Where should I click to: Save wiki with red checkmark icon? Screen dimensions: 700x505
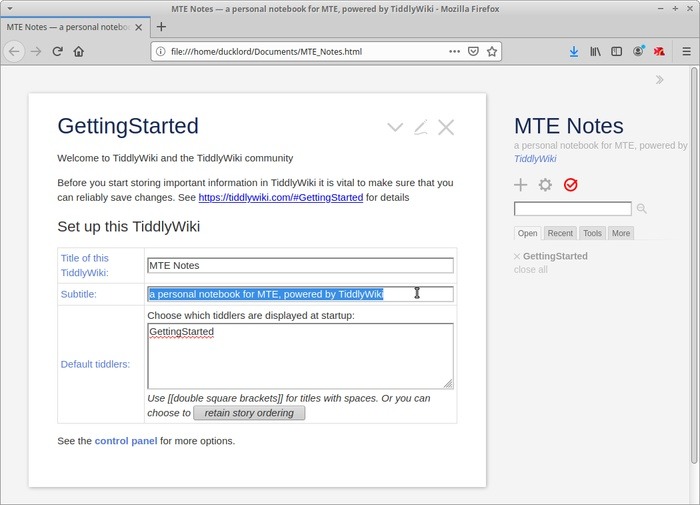tap(571, 184)
